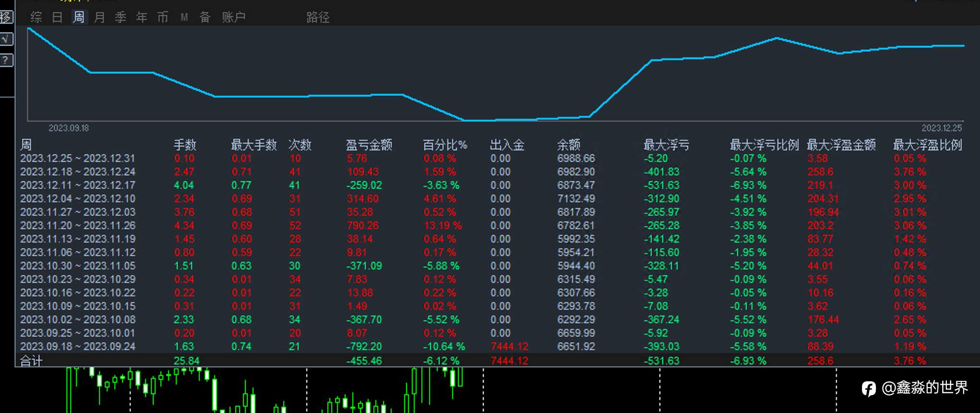This screenshot has height=413, width=980.
Task: Click the 最大浮亏比例 column header
Action: pyautogui.click(x=765, y=145)
